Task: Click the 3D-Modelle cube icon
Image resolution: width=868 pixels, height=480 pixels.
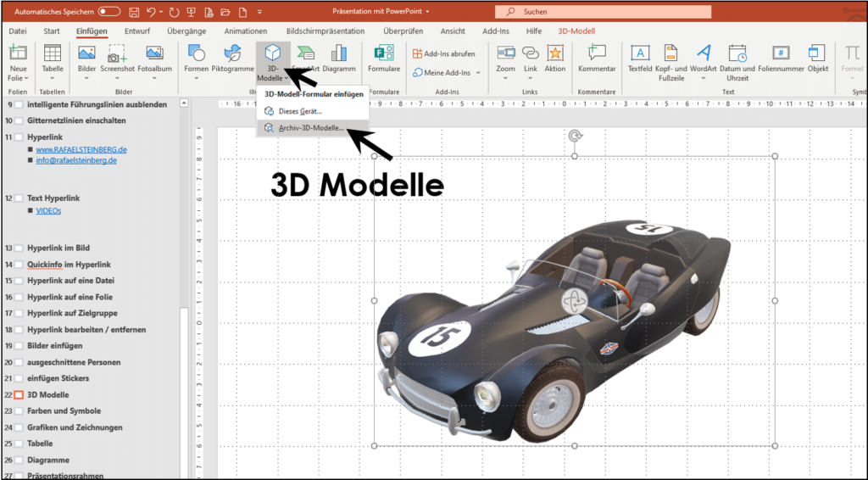Action: (x=272, y=53)
